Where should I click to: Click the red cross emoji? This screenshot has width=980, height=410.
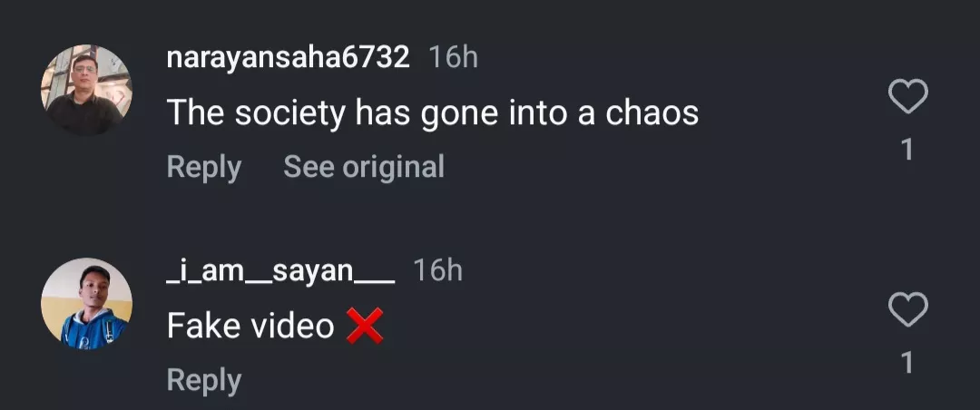pyautogui.click(x=365, y=326)
